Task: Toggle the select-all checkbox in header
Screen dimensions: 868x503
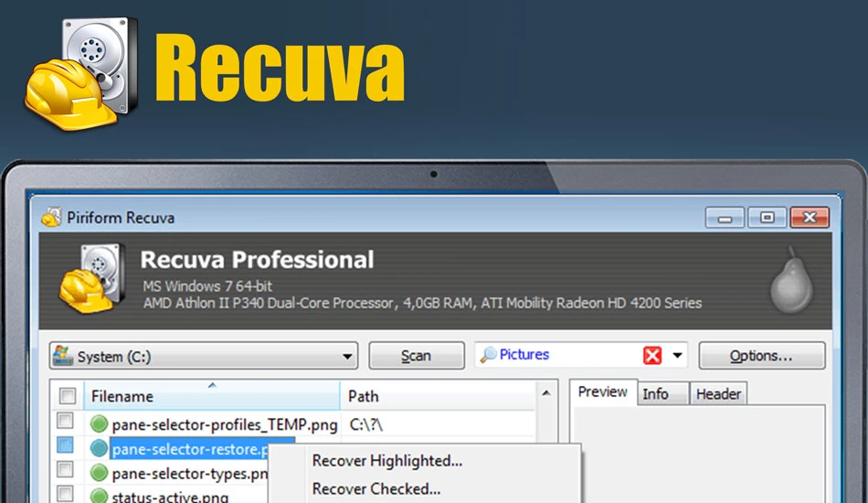Action: click(68, 396)
